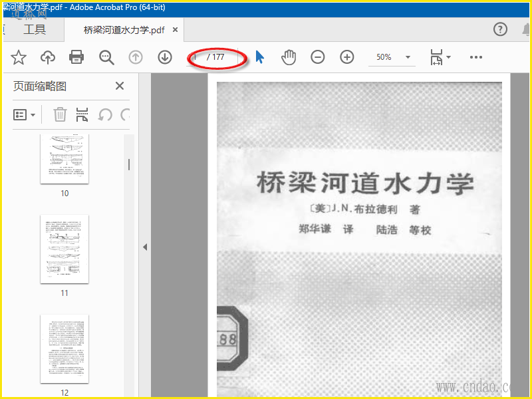Select page 12 thumbnail
The image size is (532, 399).
click(65, 348)
